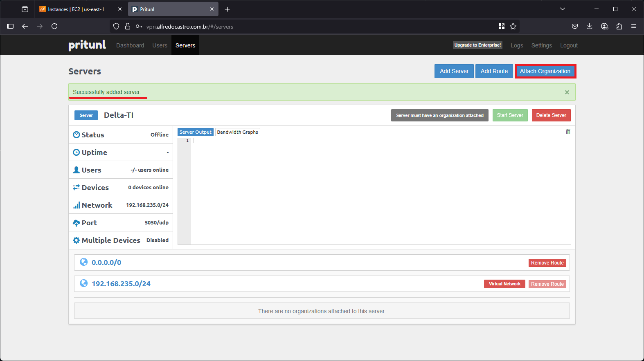Image resolution: width=644 pixels, height=361 pixels.
Task: Click the '5050/udp' port value
Action: (x=157, y=223)
